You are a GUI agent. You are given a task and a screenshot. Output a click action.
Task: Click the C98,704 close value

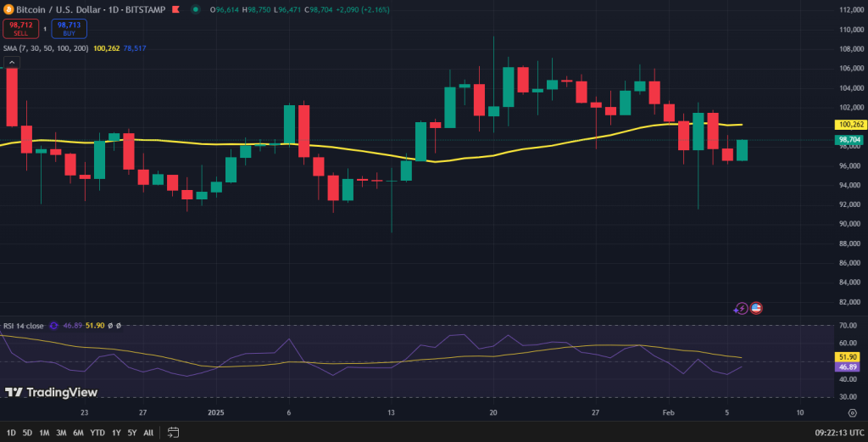(x=319, y=9)
